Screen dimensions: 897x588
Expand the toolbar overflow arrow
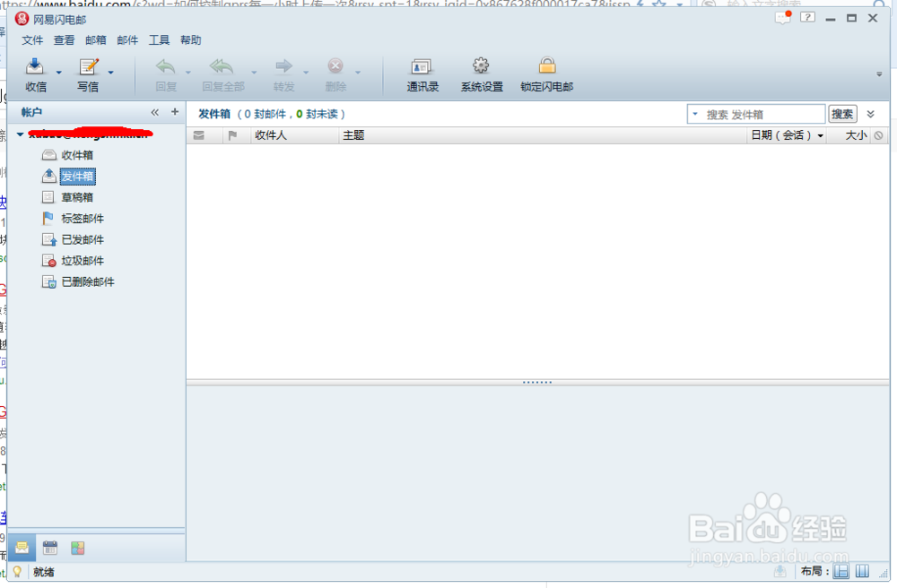(879, 74)
